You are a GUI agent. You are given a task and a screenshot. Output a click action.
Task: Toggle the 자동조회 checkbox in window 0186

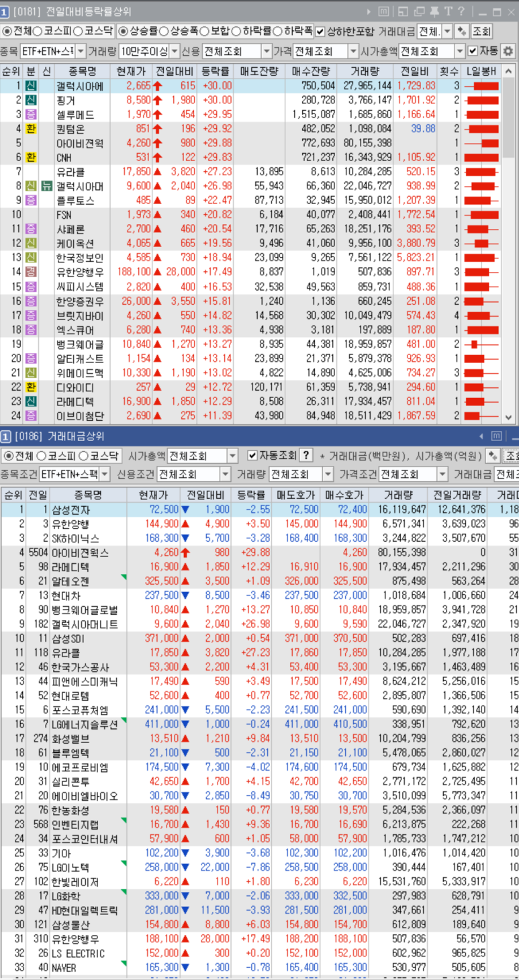click(x=252, y=455)
